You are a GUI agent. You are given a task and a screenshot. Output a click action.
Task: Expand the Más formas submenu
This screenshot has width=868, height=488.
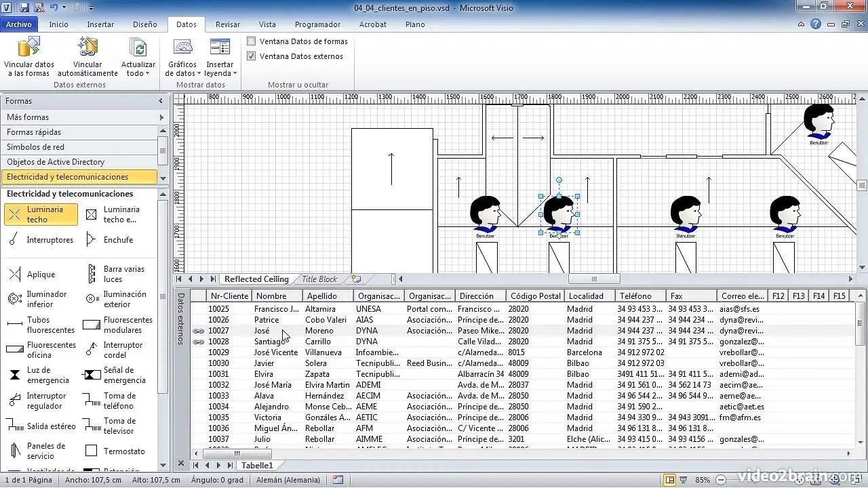(84, 117)
